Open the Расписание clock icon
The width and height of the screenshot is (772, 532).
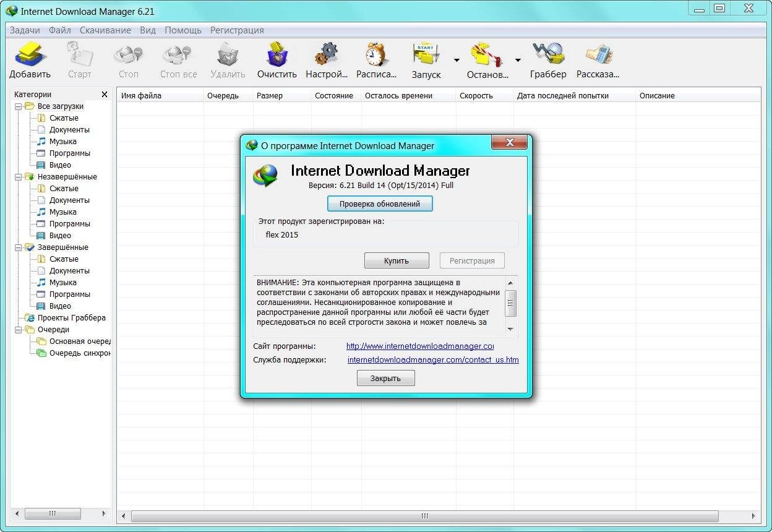tap(376, 54)
